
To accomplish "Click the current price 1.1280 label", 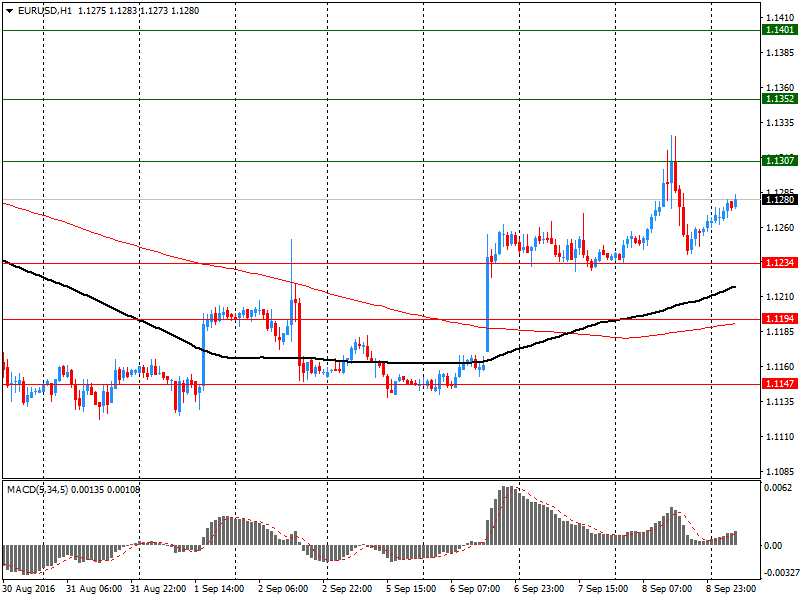I will pyautogui.click(x=779, y=199).
